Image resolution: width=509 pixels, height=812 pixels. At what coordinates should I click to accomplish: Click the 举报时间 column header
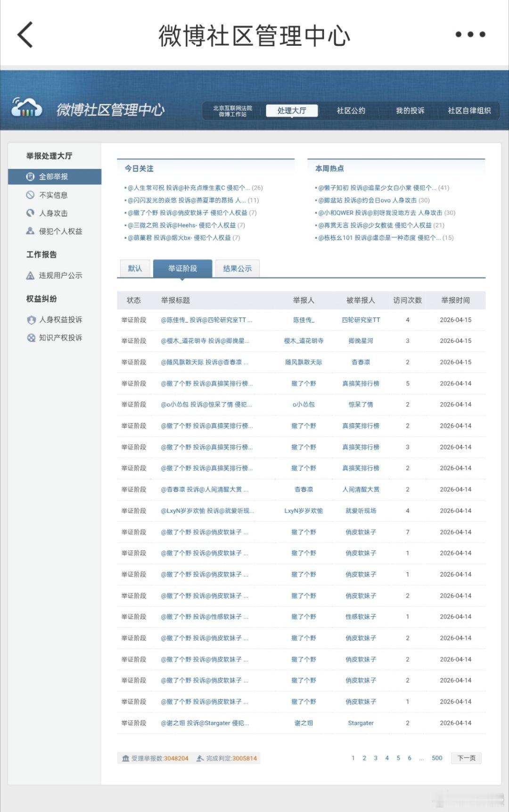(x=455, y=300)
